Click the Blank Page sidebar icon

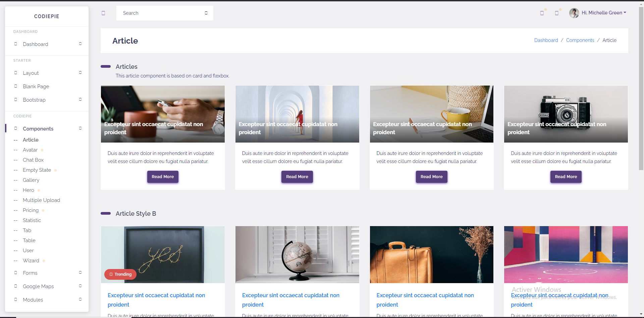(x=15, y=86)
